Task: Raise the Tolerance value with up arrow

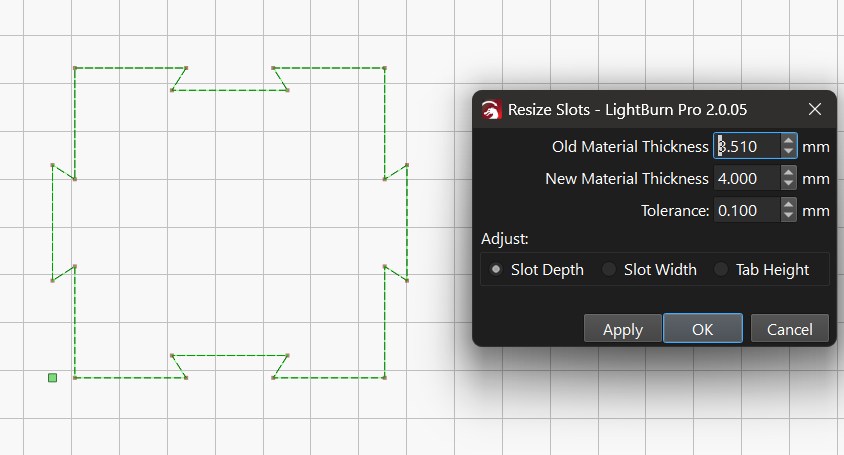Action: tap(788, 205)
